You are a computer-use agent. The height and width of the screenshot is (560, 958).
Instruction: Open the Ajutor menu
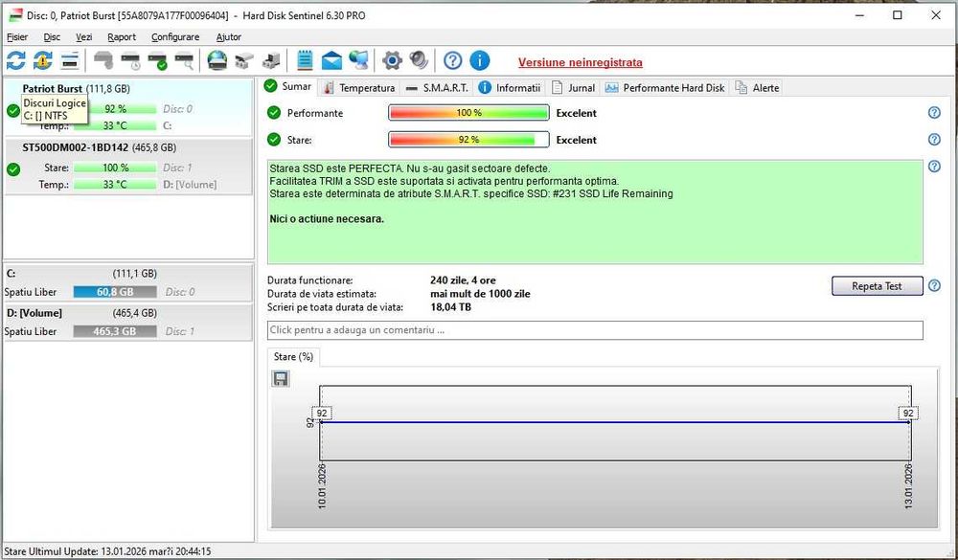[229, 36]
